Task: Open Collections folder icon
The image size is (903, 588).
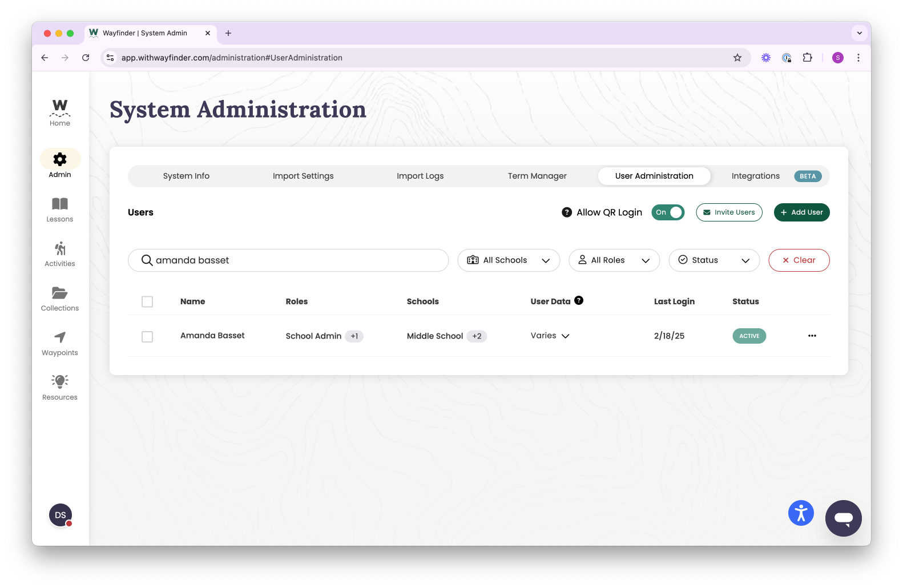Action: coord(60,293)
